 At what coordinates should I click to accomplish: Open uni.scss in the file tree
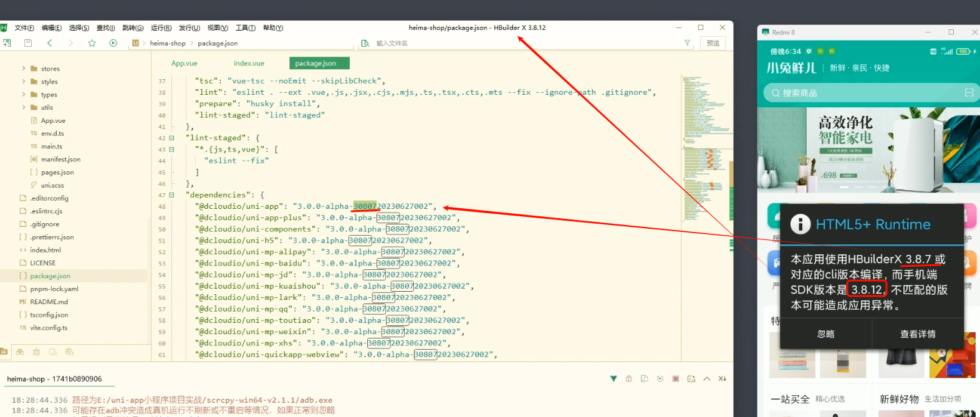(x=52, y=186)
